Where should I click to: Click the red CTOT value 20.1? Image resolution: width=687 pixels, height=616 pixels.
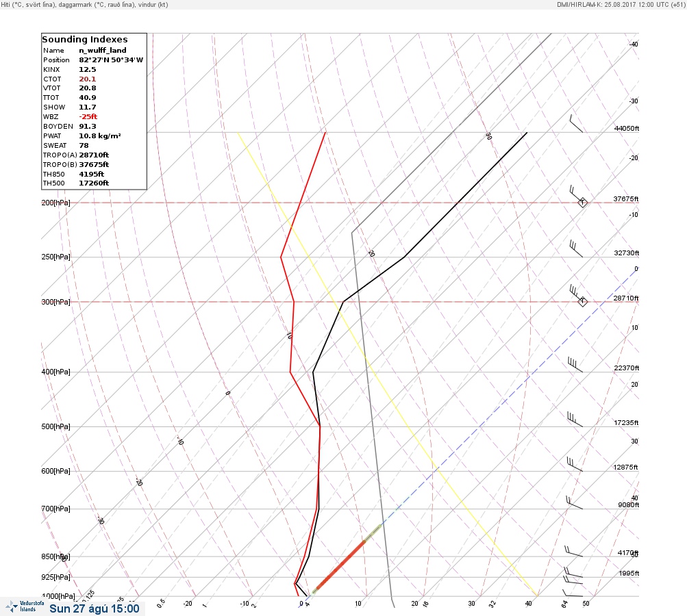pos(87,79)
